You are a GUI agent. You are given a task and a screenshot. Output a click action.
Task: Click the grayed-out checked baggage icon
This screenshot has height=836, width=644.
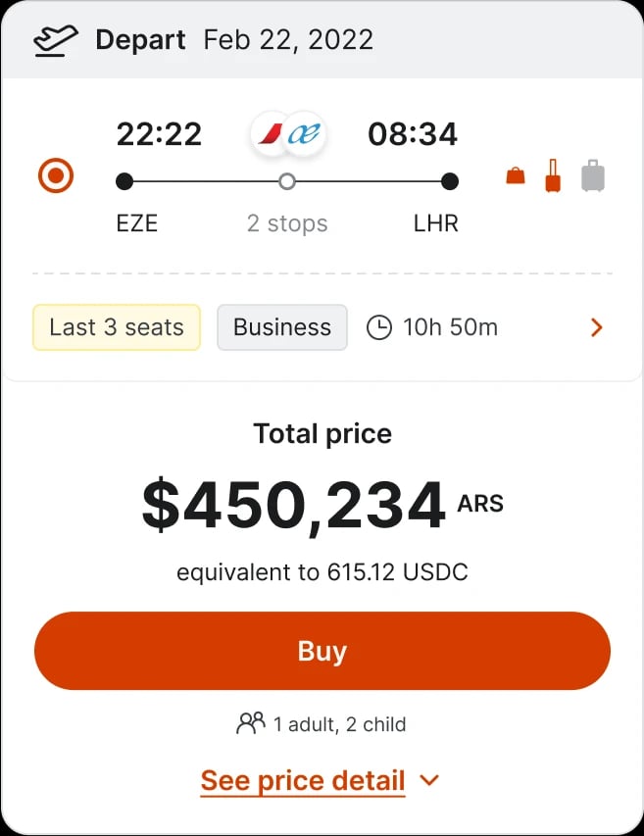pyautogui.click(x=593, y=174)
